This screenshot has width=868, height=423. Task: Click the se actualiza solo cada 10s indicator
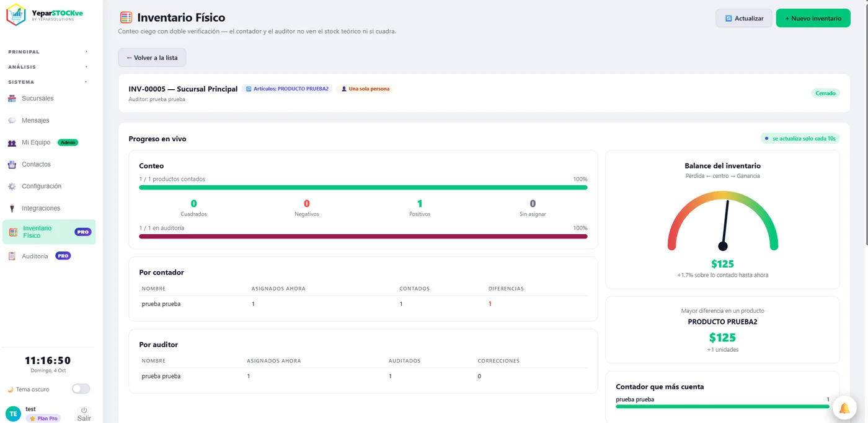click(x=800, y=139)
